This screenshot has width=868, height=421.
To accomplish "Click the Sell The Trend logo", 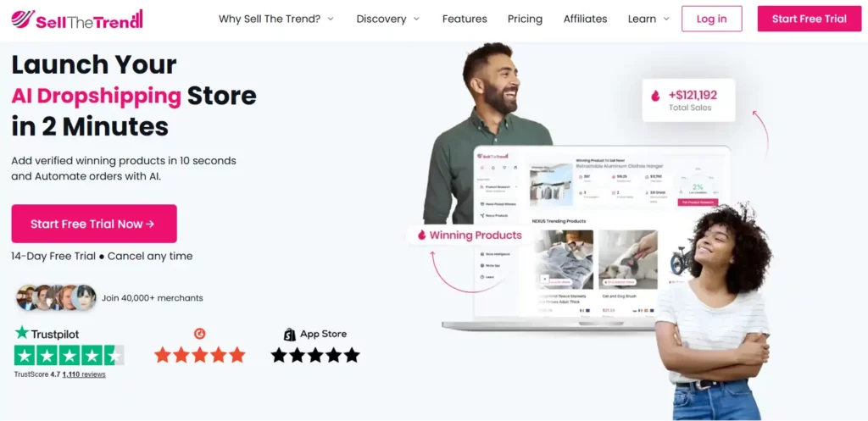I will click(77, 19).
